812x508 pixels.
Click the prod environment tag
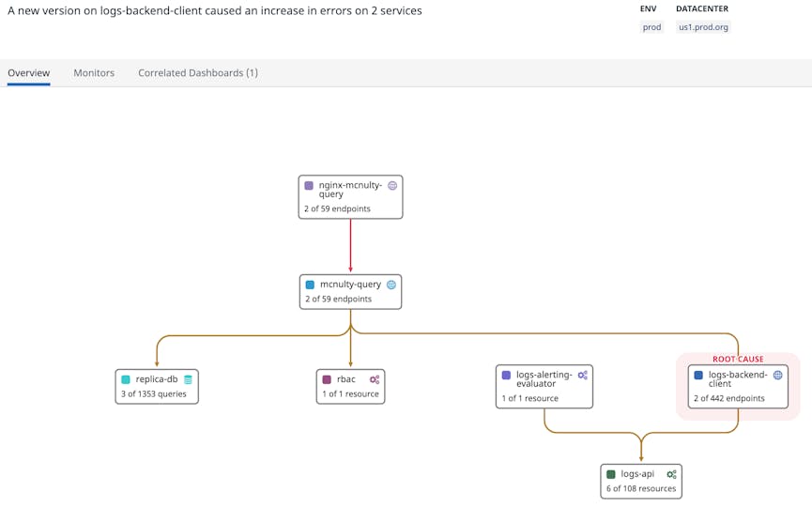pos(651,27)
